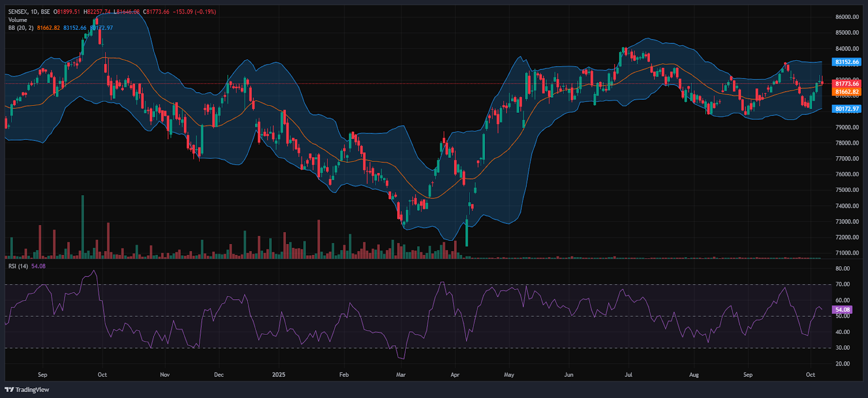Screen dimensions: 868x398
Task: Click the Volume indicator label
Action: click(x=17, y=20)
